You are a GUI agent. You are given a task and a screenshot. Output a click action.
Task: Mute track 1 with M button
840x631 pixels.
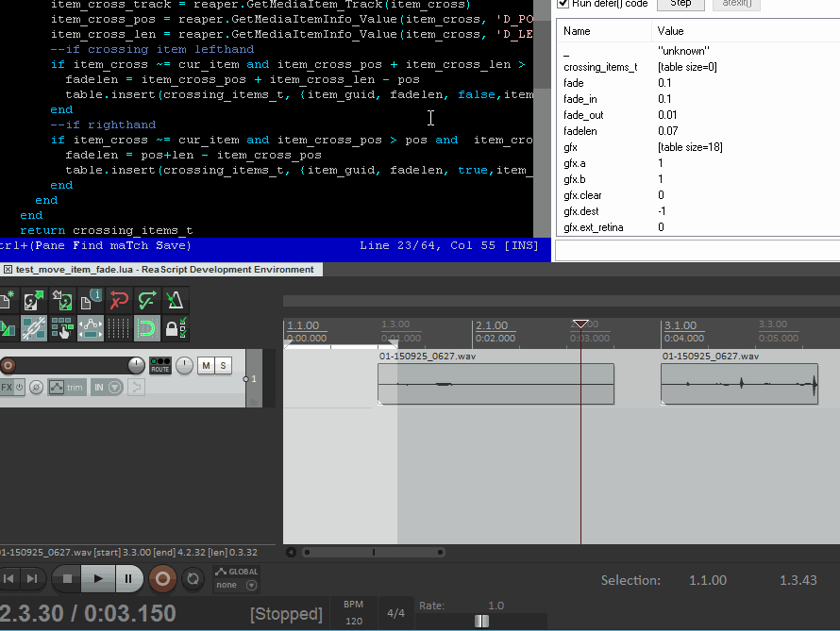click(x=206, y=366)
